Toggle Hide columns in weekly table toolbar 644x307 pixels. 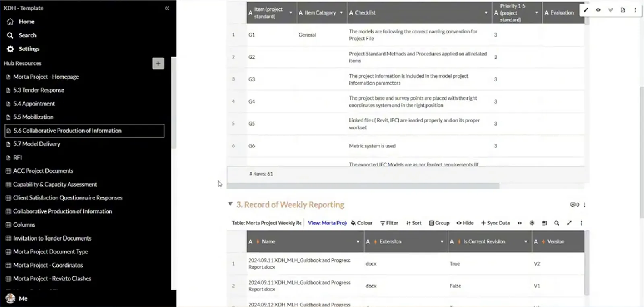(x=465, y=223)
